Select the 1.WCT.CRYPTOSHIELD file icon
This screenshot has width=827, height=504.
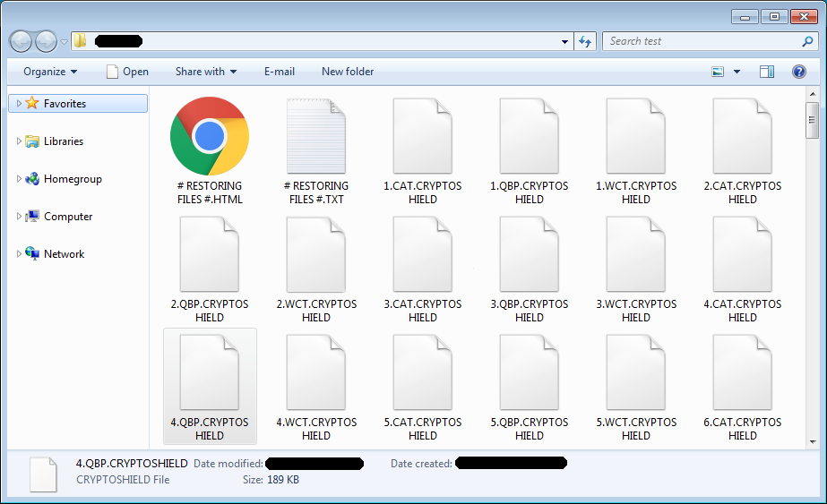tap(635, 136)
